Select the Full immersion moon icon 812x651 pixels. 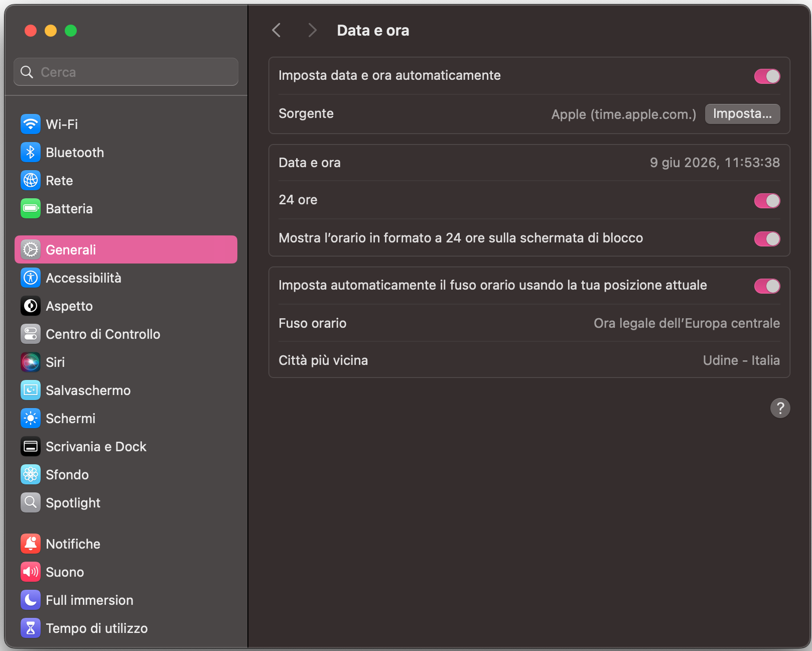(31, 600)
